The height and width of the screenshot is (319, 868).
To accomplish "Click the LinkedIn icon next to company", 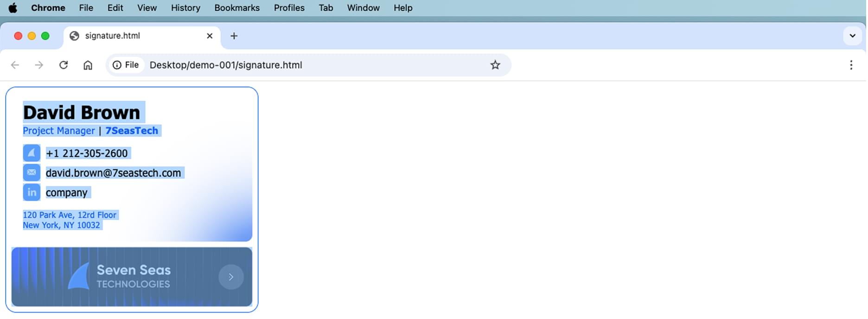I will pos(32,192).
